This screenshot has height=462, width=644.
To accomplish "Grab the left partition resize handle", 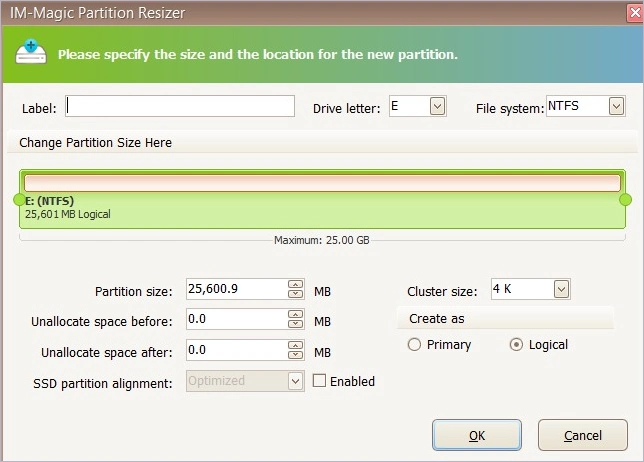I will point(19,200).
